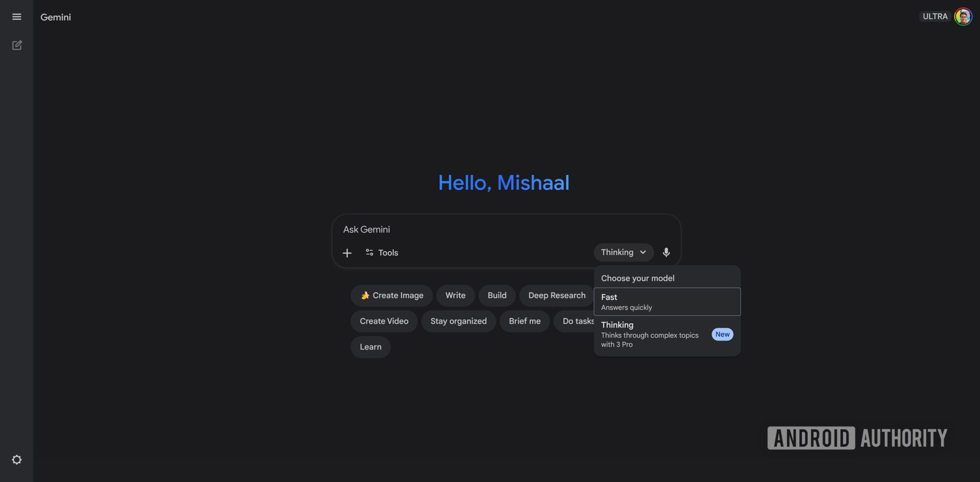
Task: Enable Deep Research mode
Action: 557,295
